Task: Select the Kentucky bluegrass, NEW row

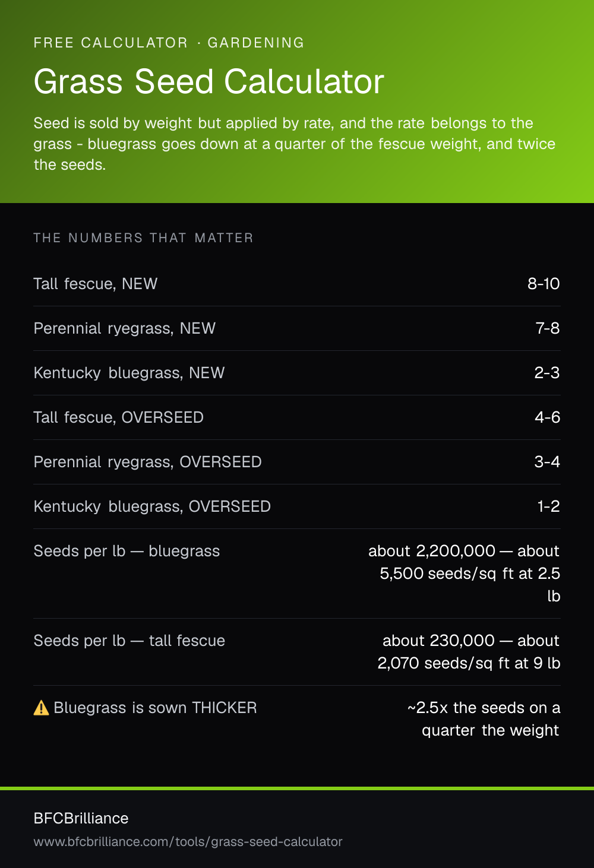Action: (x=297, y=373)
